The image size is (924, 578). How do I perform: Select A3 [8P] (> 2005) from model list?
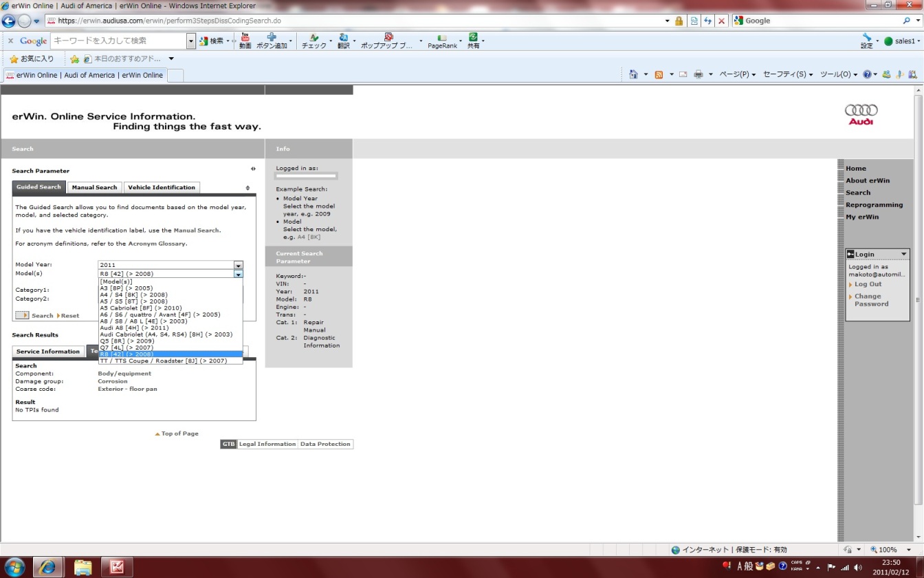pos(170,288)
